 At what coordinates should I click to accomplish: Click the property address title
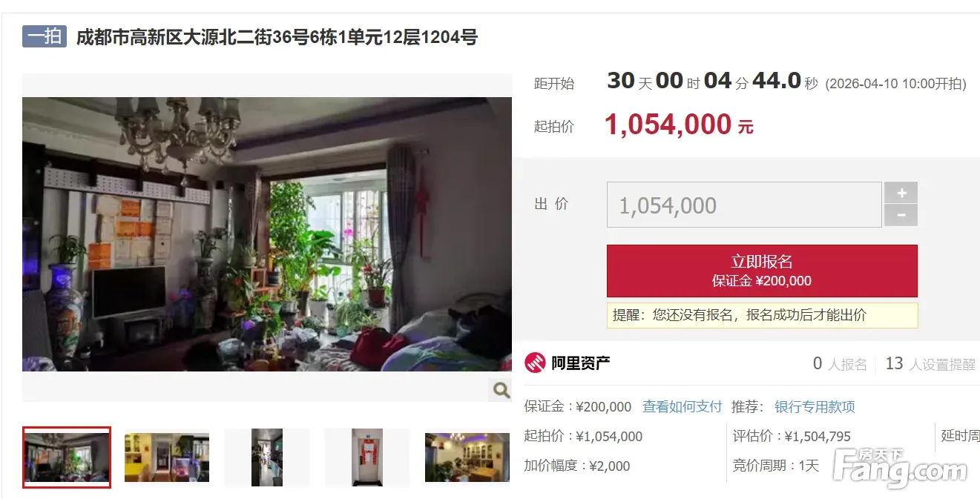pyautogui.click(x=277, y=37)
